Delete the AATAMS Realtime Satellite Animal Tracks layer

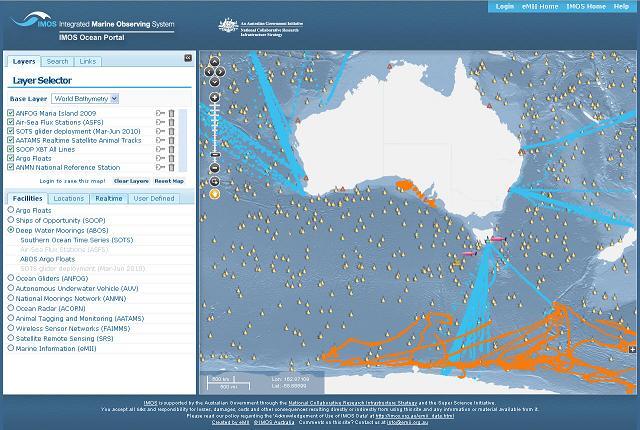coord(171,140)
